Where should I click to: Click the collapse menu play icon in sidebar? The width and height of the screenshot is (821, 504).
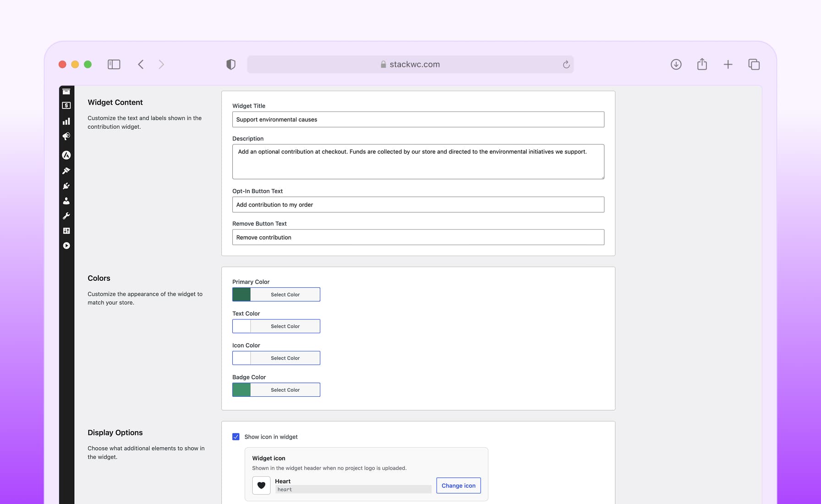point(66,246)
